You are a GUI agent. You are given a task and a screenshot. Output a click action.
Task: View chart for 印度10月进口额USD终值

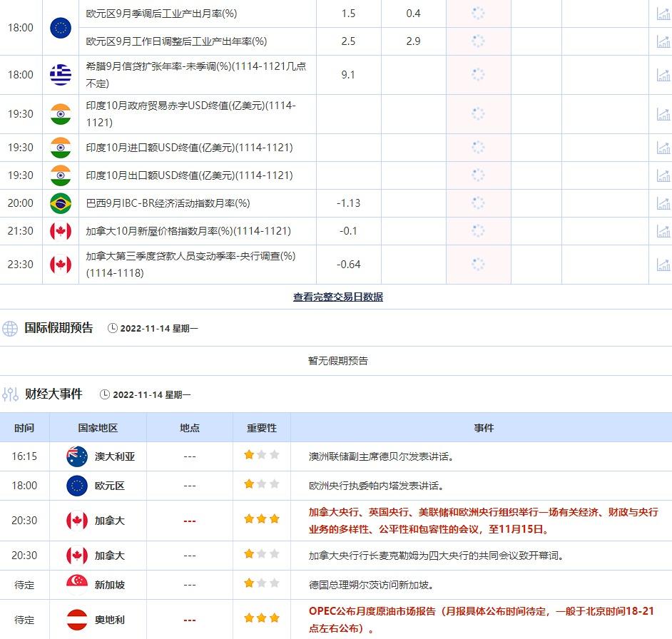click(x=663, y=148)
